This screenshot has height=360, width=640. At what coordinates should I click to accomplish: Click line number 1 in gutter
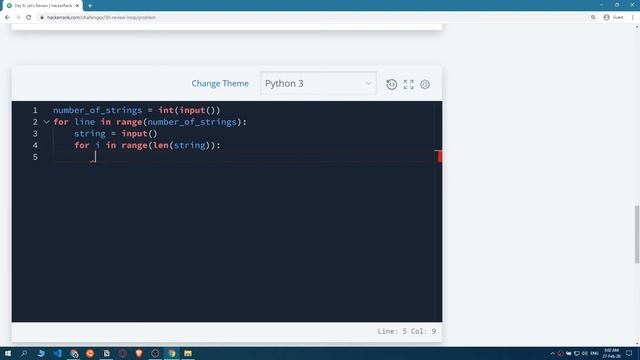pyautogui.click(x=35, y=110)
